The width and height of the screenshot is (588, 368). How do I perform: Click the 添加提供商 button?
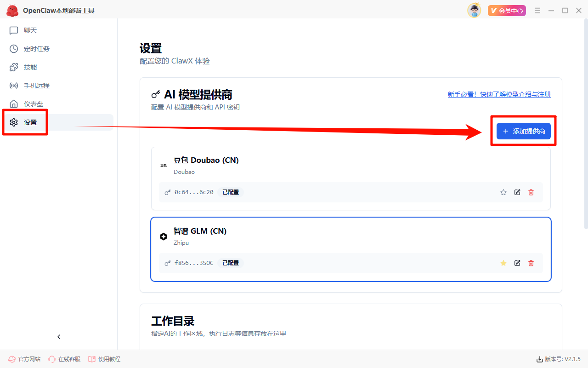[523, 131]
